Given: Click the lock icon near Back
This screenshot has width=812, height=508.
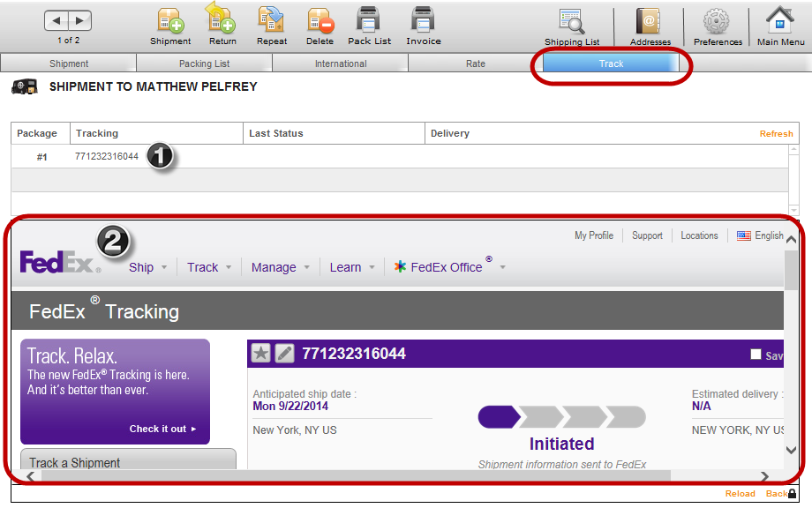Looking at the screenshot, I should coord(792,494).
